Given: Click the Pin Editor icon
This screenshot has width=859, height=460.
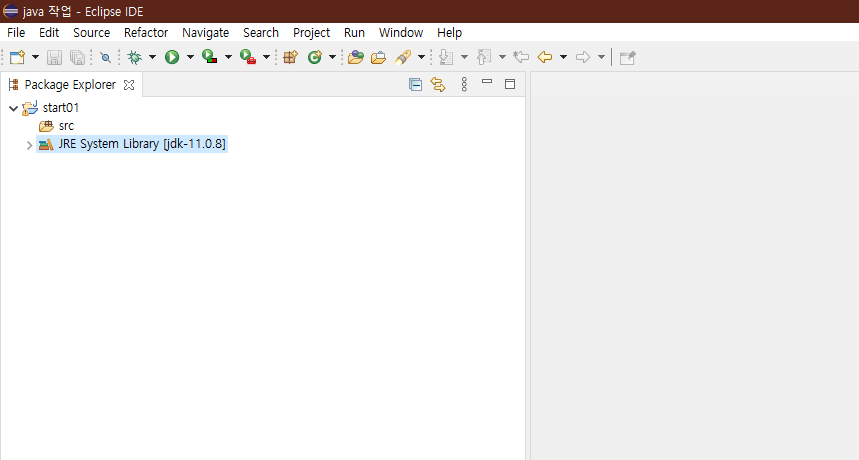Looking at the screenshot, I should tap(627, 57).
